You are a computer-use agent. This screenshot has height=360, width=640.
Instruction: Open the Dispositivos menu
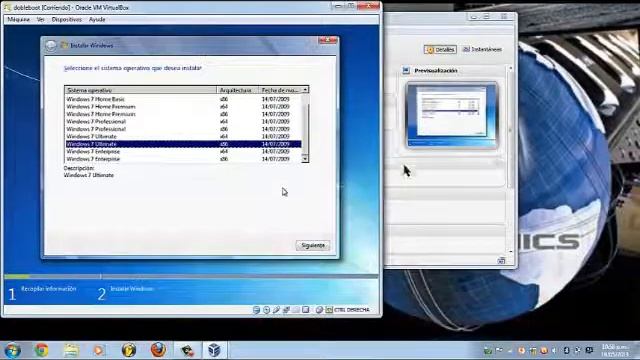(x=67, y=19)
